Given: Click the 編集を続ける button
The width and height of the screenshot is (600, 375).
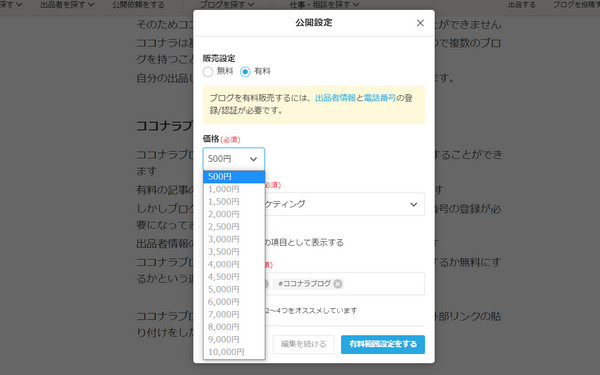Looking at the screenshot, I should [303, 344].
